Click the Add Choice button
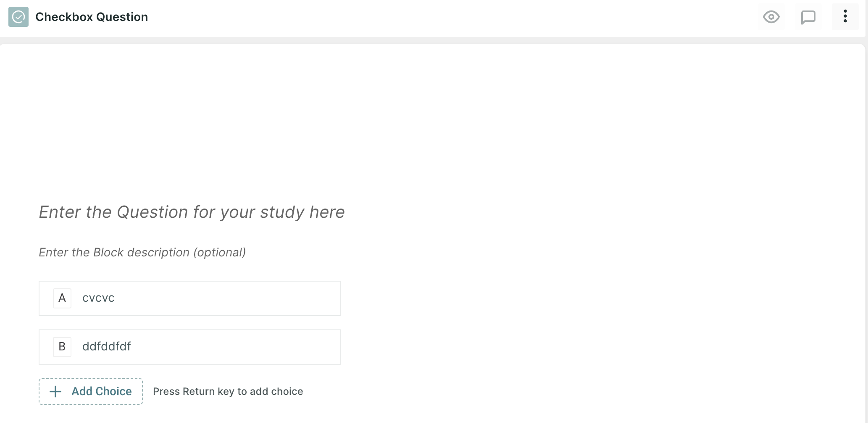The width and height of the screenshot is (868, 423). point(91,392)
